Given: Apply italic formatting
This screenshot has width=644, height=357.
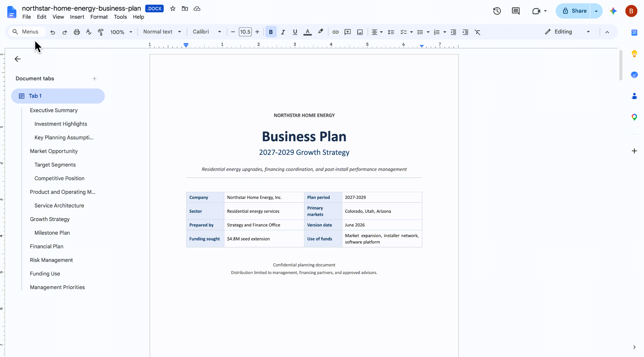Looking at the screenshot, I should (x=283, y=32).
